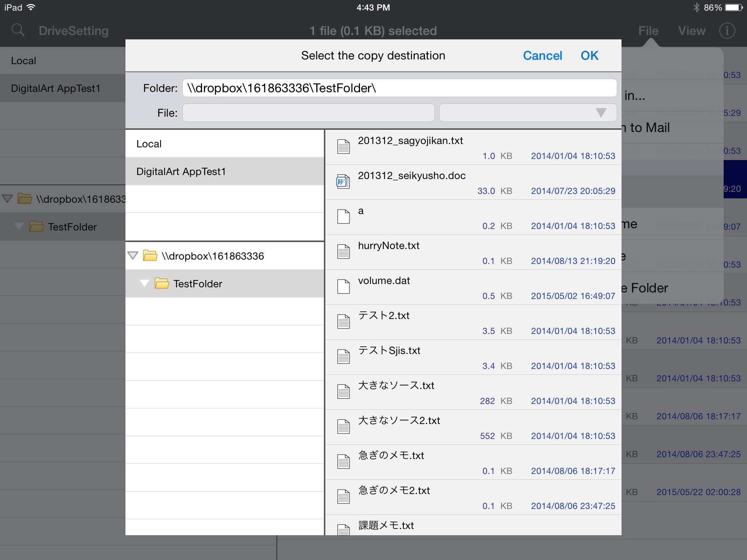Select 課題メモ.txt filename
Image resolution: width=747 pixels, height=560 pixels.
coord(386,525)
